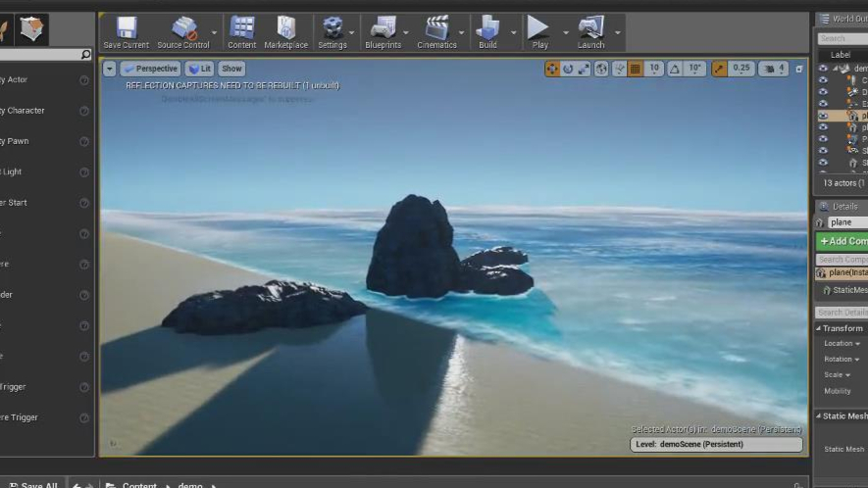Screen dimensions: 868x488
Task: Select the translate (move) gizmo tool
Action: point(552,69)
